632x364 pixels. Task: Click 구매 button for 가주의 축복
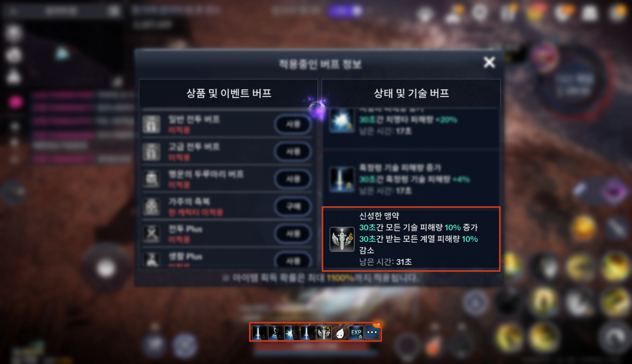293,207
